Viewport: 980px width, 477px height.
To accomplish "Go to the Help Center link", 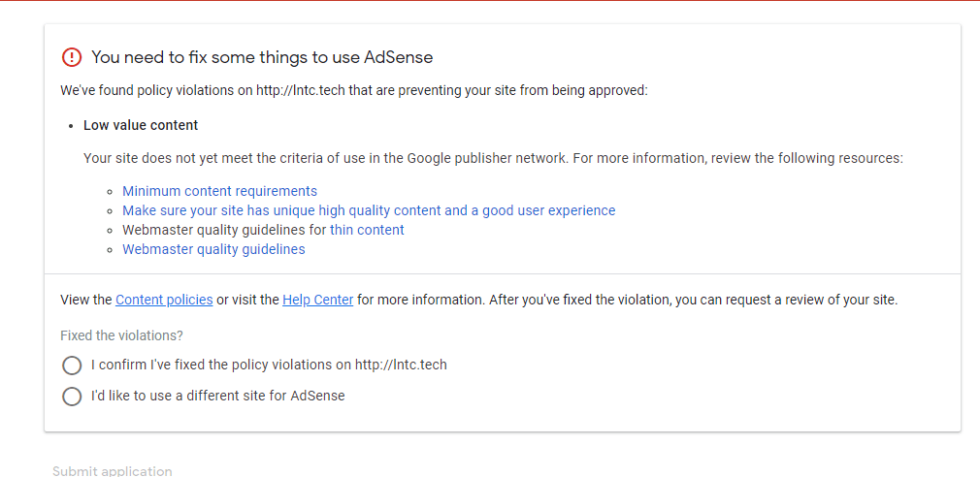I will [x=318, y=300].
